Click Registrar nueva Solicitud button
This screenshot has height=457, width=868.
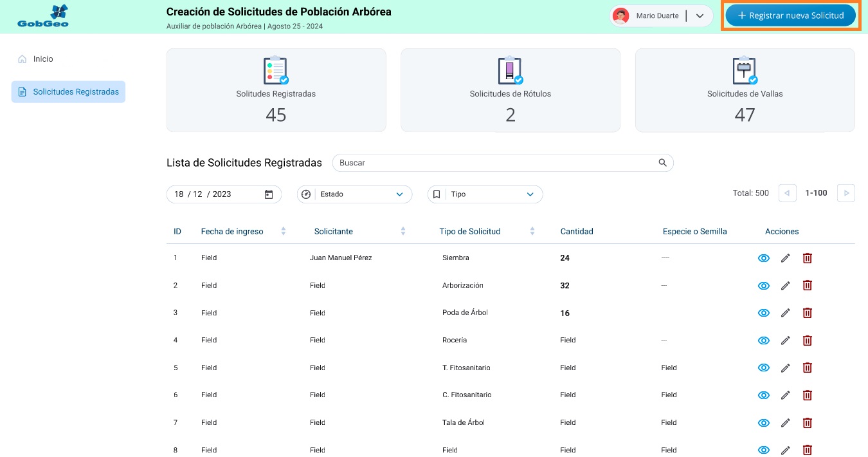pyautogui.click(x=791, y=15)
